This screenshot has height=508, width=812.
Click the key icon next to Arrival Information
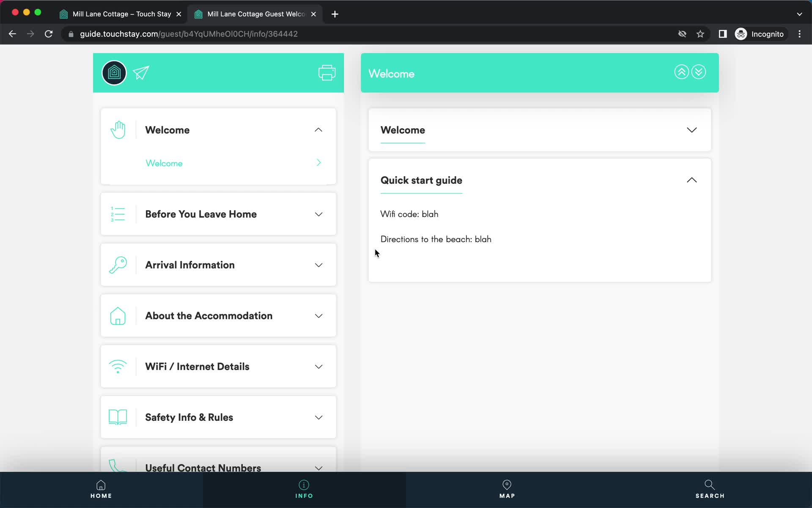pos(118,265)
